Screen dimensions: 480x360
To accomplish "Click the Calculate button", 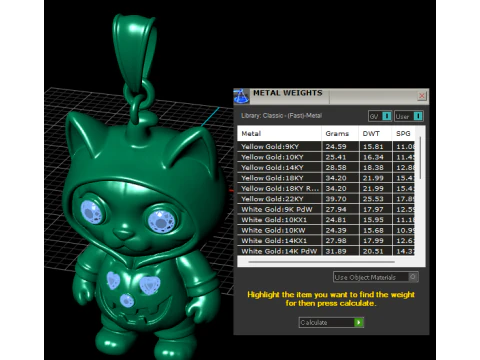I will 331,322.
